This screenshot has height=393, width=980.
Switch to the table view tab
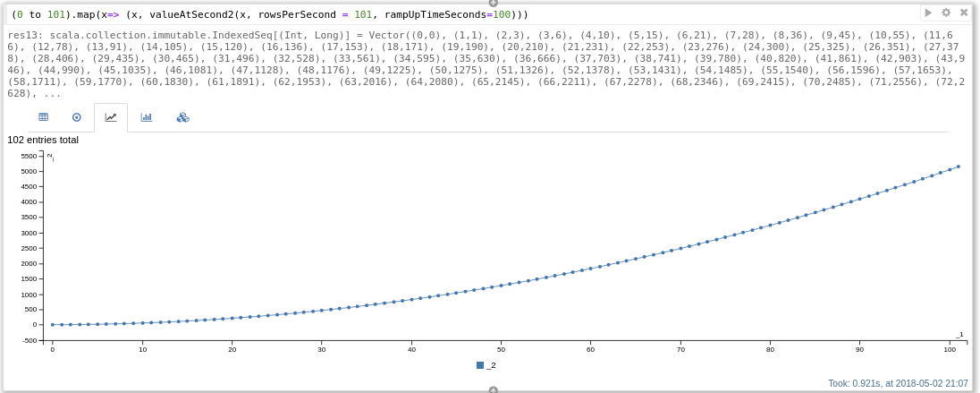(43, 117)
